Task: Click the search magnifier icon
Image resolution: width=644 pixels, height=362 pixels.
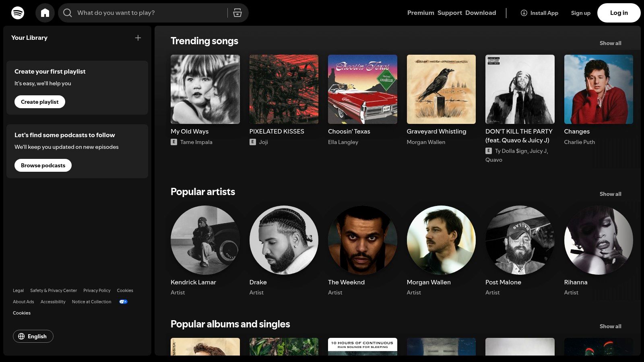Action: point(68,13)
